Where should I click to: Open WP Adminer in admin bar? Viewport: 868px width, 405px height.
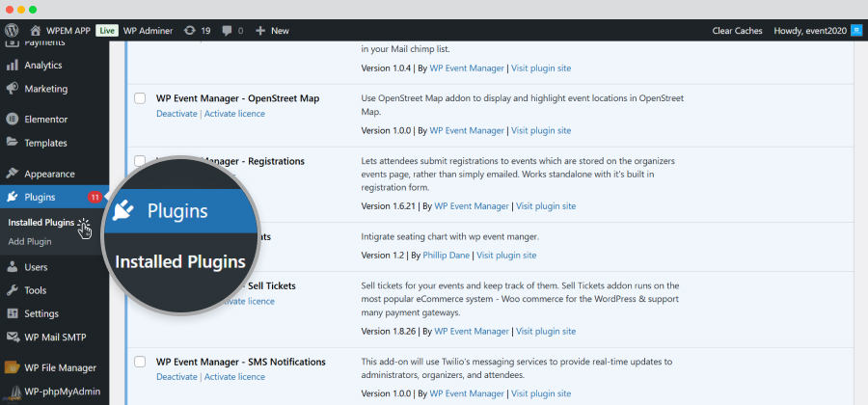148,31
